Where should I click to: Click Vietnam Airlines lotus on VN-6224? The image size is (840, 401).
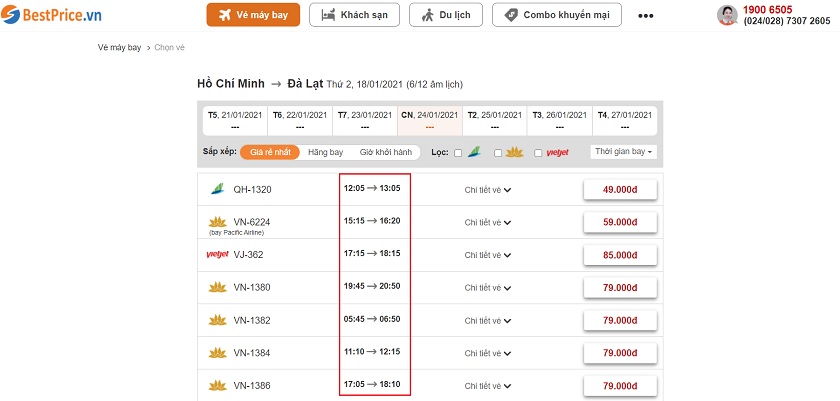pos(217,221)
